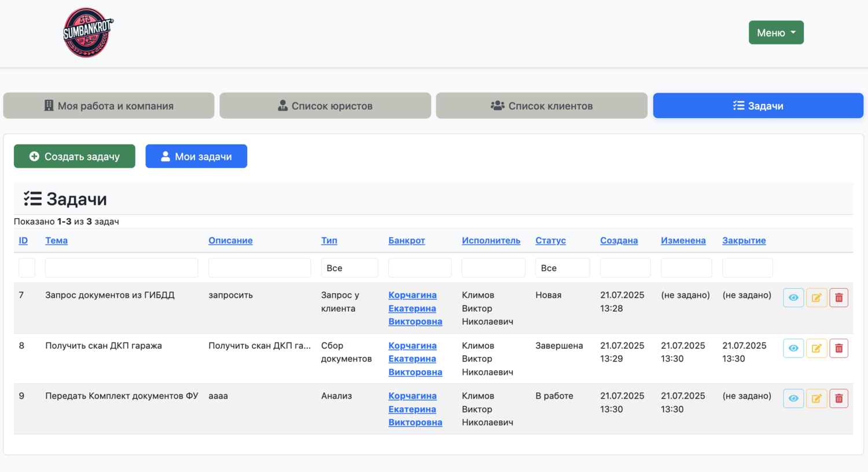The image size is (868, 472).
Task: Sort table by Тип column header
Action: pos(329,240)
